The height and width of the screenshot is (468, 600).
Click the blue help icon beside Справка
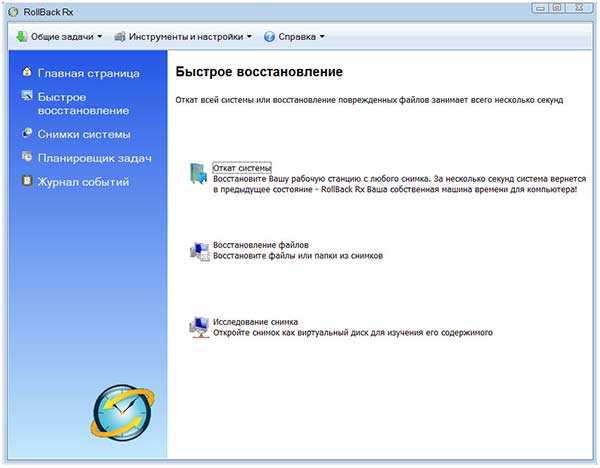pyautogui.click(x=269, y=37)
